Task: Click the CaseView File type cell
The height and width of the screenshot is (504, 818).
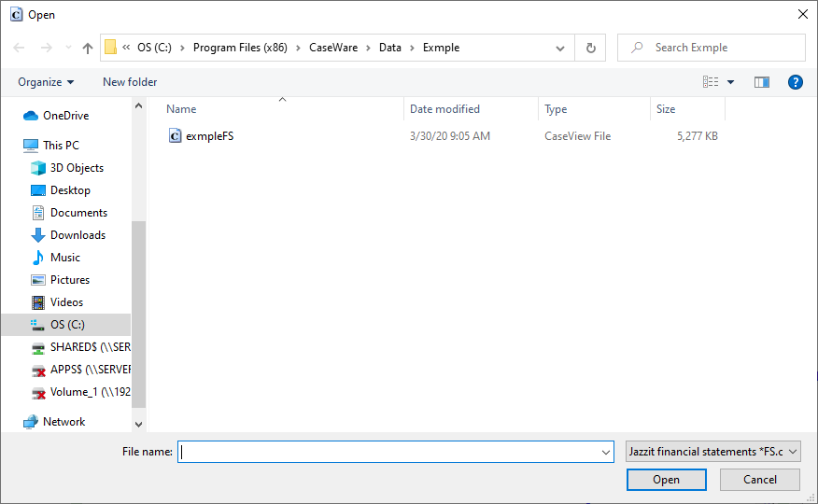Action: [x=577, y=136]
